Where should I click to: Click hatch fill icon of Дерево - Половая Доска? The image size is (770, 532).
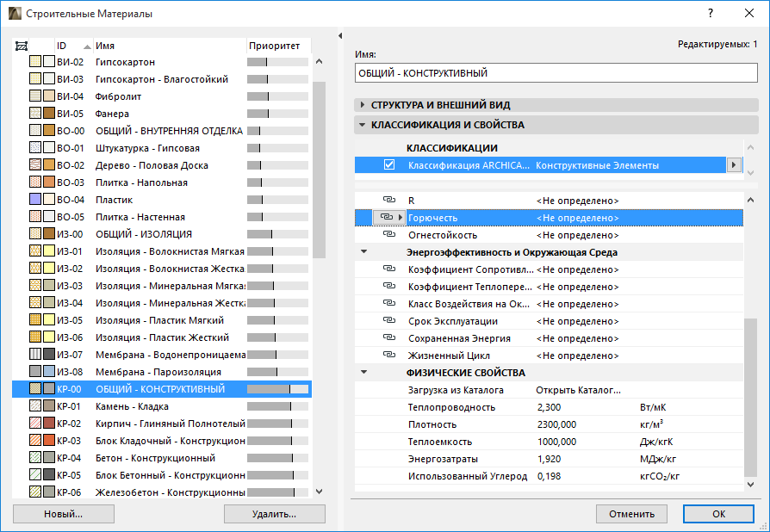34,165
